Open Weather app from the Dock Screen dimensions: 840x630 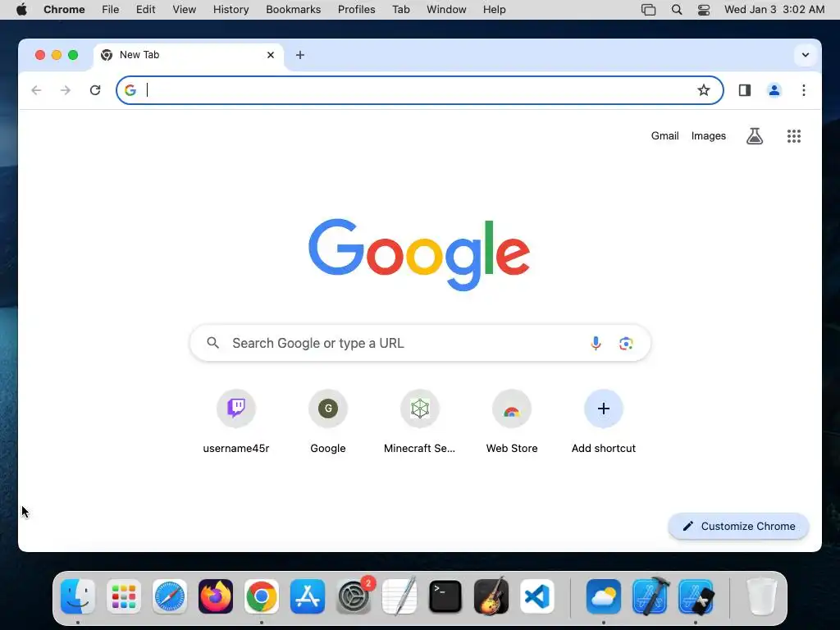[604, 596]
